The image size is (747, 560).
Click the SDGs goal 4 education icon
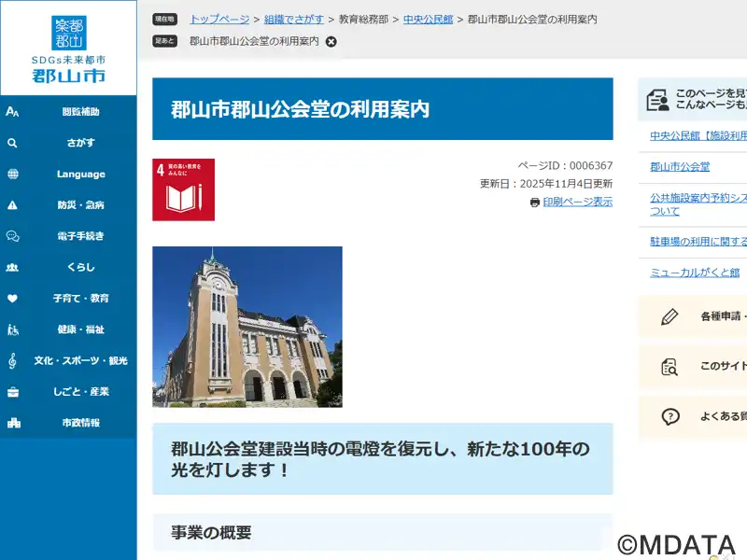click(x=183, y=189)
